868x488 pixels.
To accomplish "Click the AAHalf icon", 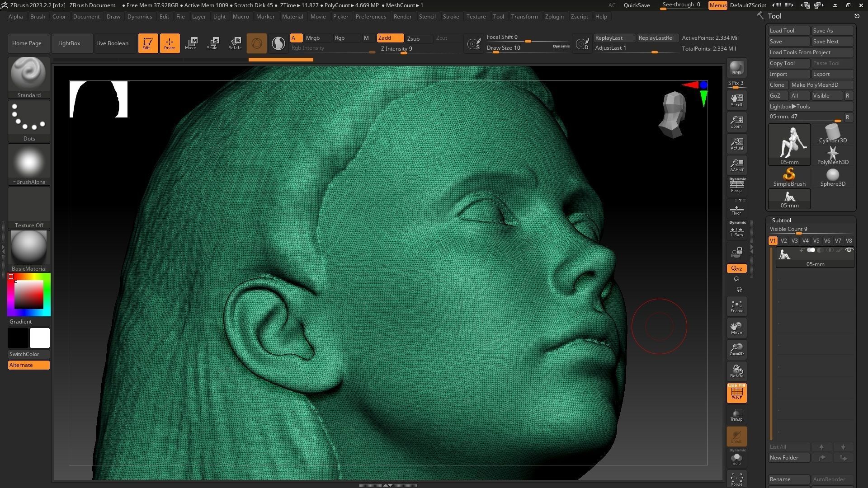I will point(736,165).
